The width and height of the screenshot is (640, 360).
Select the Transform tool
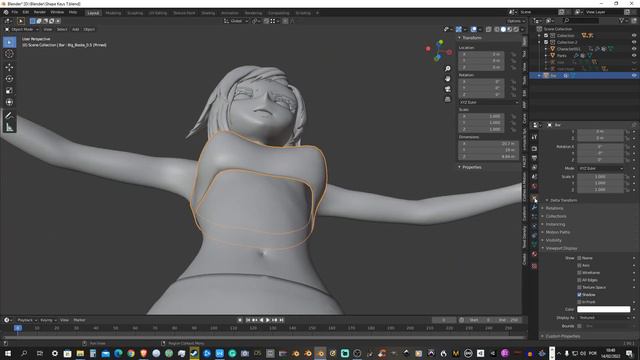[9, 102]
